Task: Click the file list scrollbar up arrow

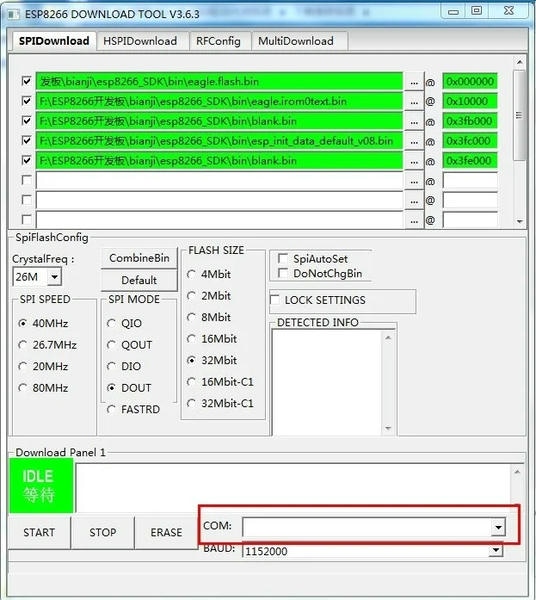Action: pyautogui.click(x=519, y=62)
